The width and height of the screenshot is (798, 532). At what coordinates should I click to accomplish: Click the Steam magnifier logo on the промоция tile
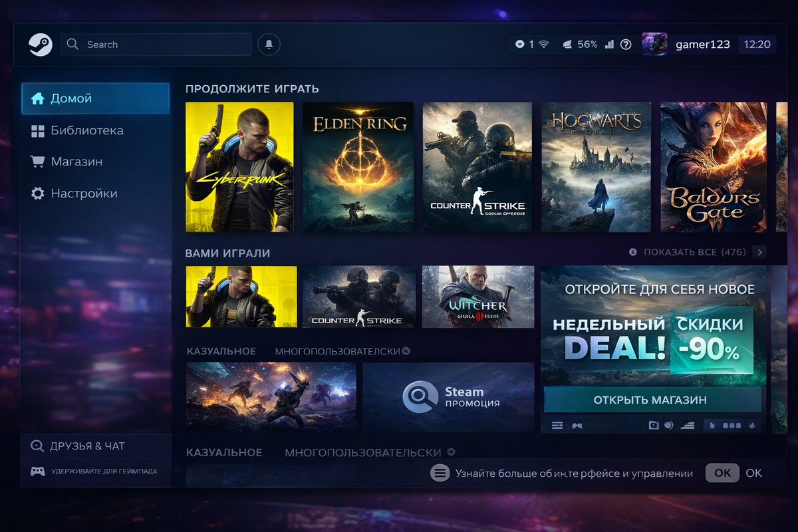(x=420, y=397)
